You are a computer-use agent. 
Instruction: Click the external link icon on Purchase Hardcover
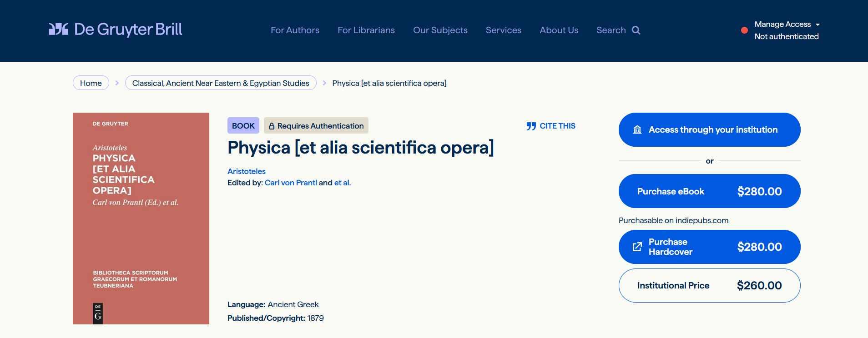tap(637, 247)
